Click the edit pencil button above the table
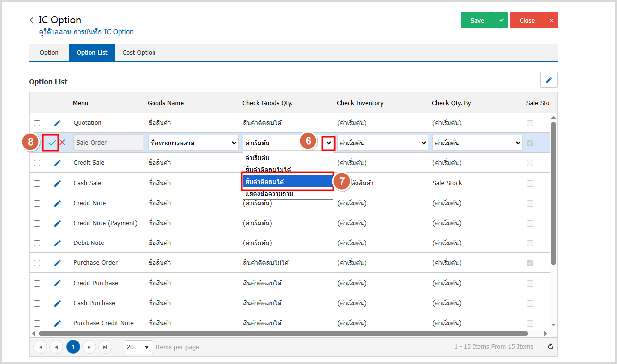This screenshot has width=617, height=364. point(549,80)
